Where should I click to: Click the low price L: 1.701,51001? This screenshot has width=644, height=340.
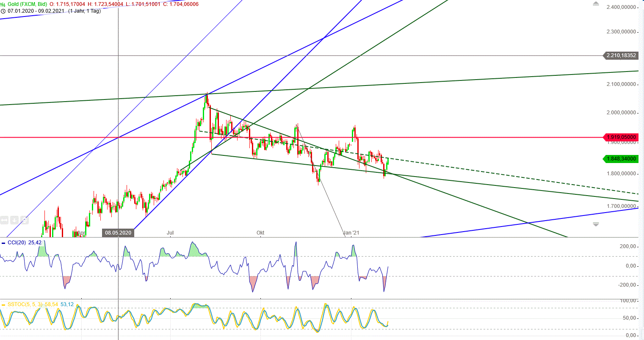[143, 4]
